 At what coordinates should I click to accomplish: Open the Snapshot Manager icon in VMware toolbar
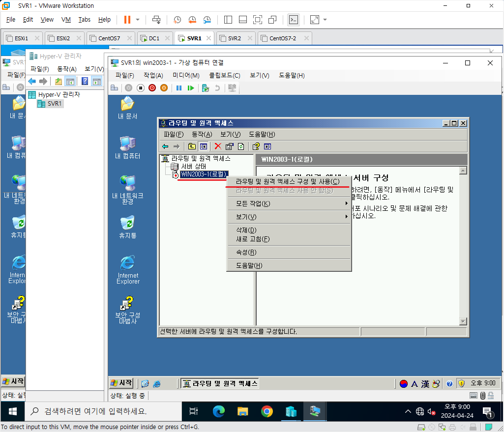(207, 20)
